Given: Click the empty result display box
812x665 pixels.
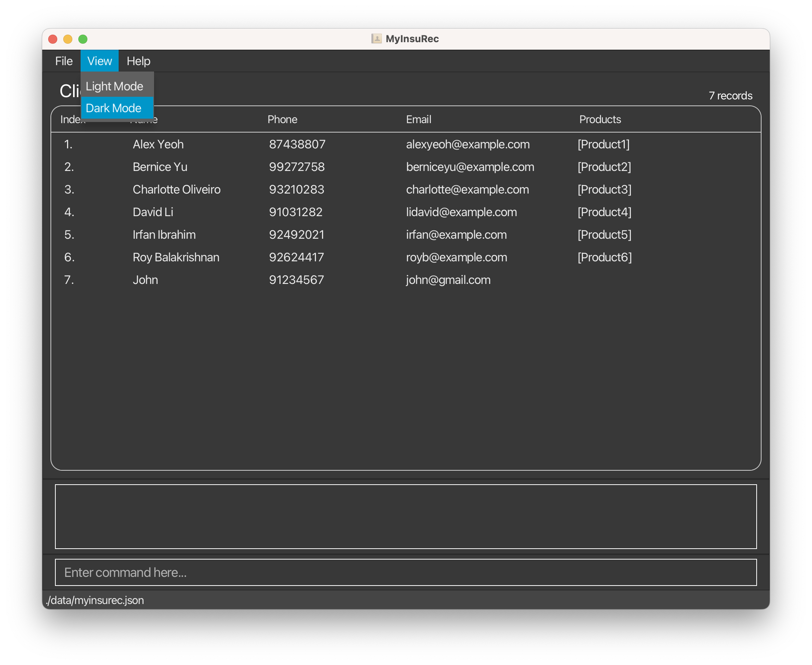Looking at the screenshot, I should pos(406,516).
